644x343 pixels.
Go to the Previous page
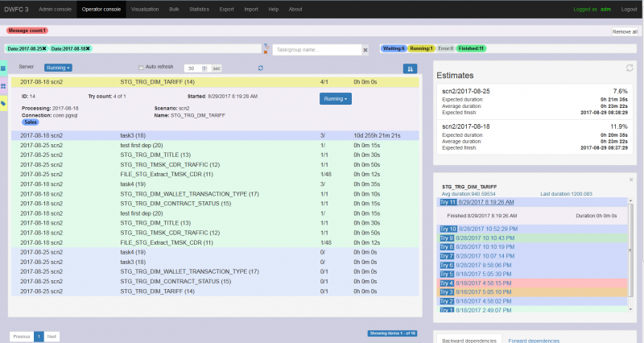(x=22, y=337)
